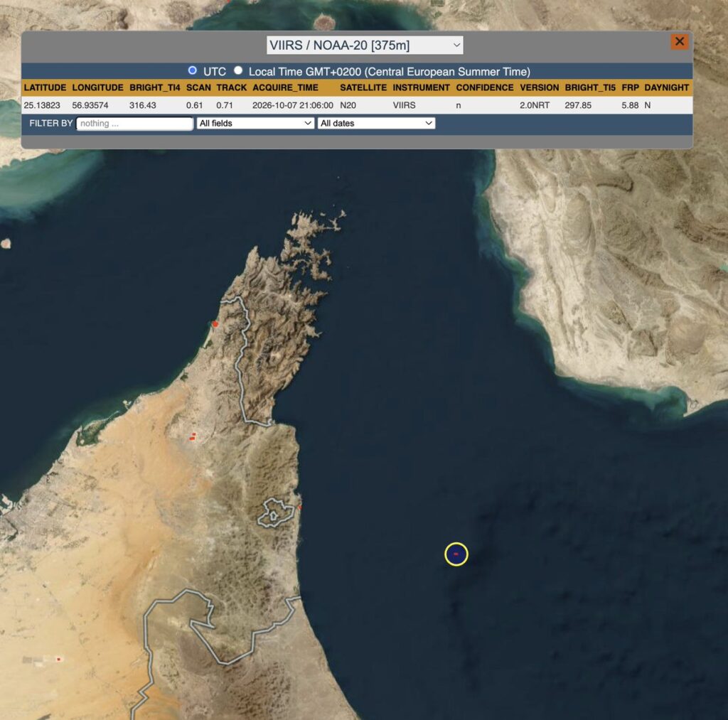Click the red fire marker in southwest desert
Viewport: 728px width, 720px height.
58,659
